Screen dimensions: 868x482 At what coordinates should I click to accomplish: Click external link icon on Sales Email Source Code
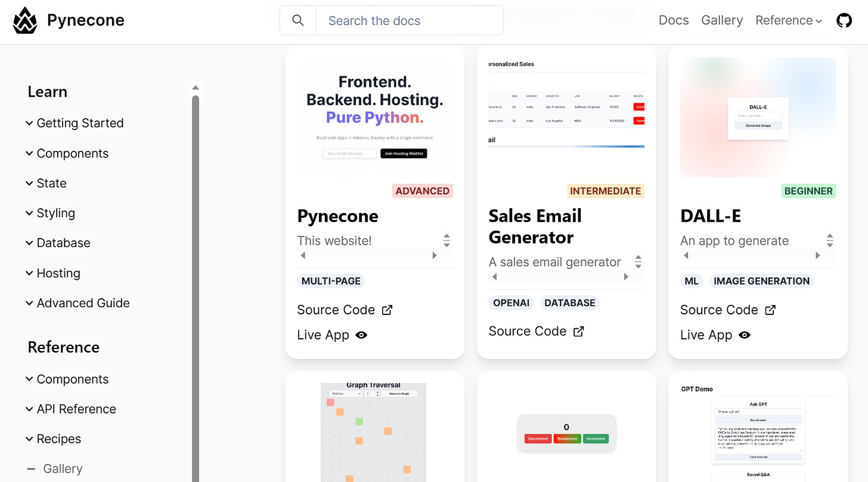point(578,331)
